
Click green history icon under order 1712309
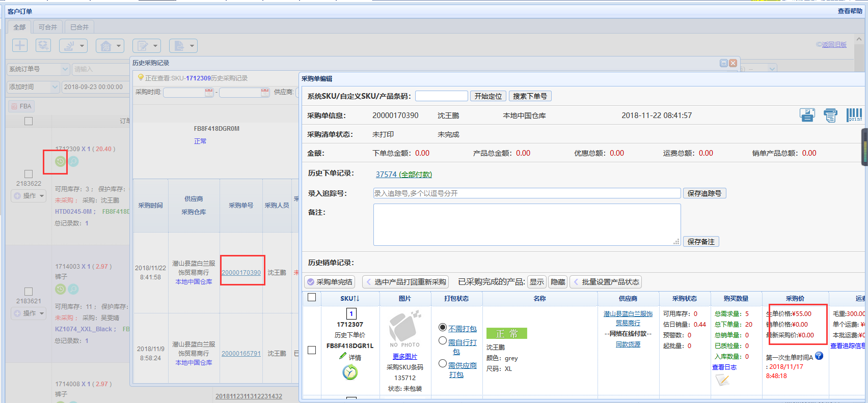[61, 161]
